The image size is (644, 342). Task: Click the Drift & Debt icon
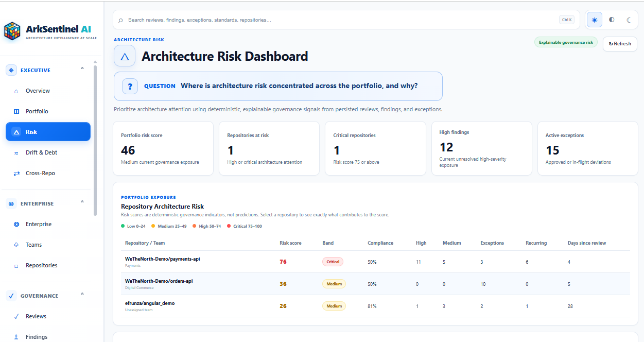[16, 153]
